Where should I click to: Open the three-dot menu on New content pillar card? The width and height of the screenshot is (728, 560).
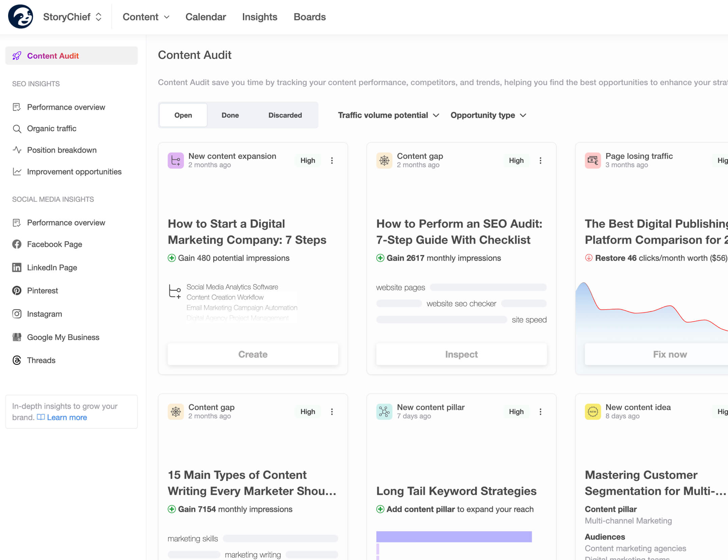[x=540, y=412]
